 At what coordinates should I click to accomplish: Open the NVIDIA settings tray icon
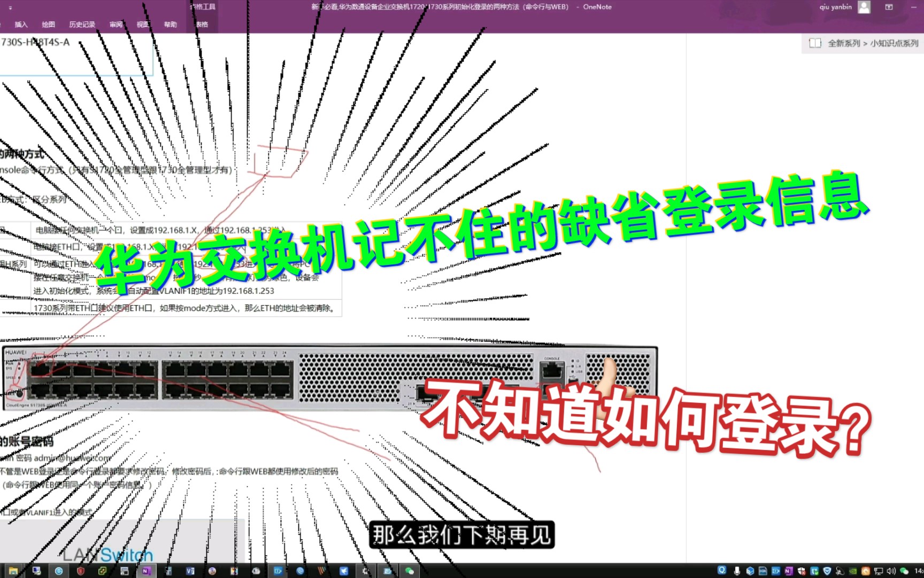tap(853, 571)
